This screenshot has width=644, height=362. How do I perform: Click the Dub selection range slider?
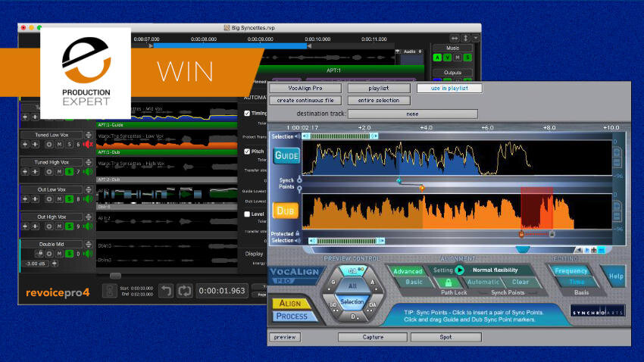[347, 241]
